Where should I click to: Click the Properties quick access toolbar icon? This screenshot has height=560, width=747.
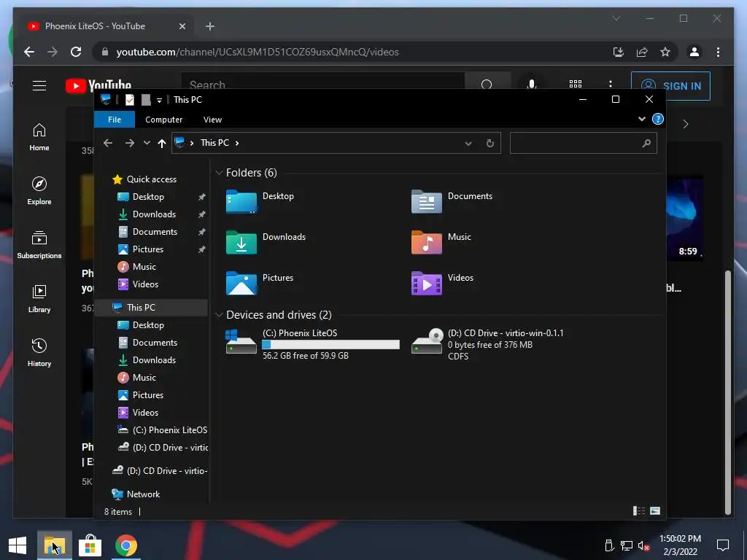click(130, 99)
